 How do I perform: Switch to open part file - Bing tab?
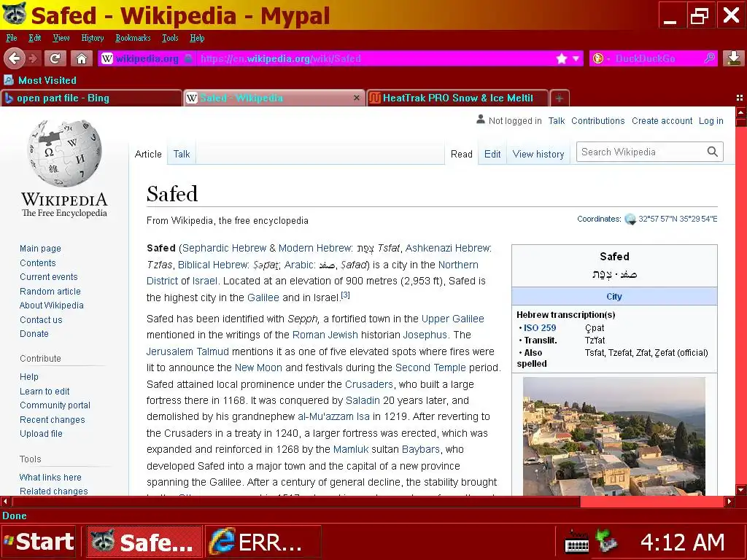[x=91, y=98]
